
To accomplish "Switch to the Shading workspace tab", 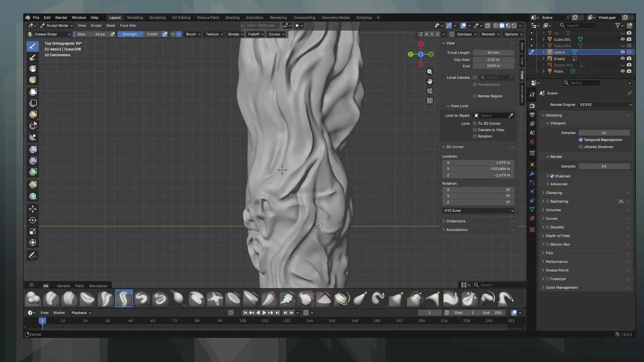I will tap(232, 18).
